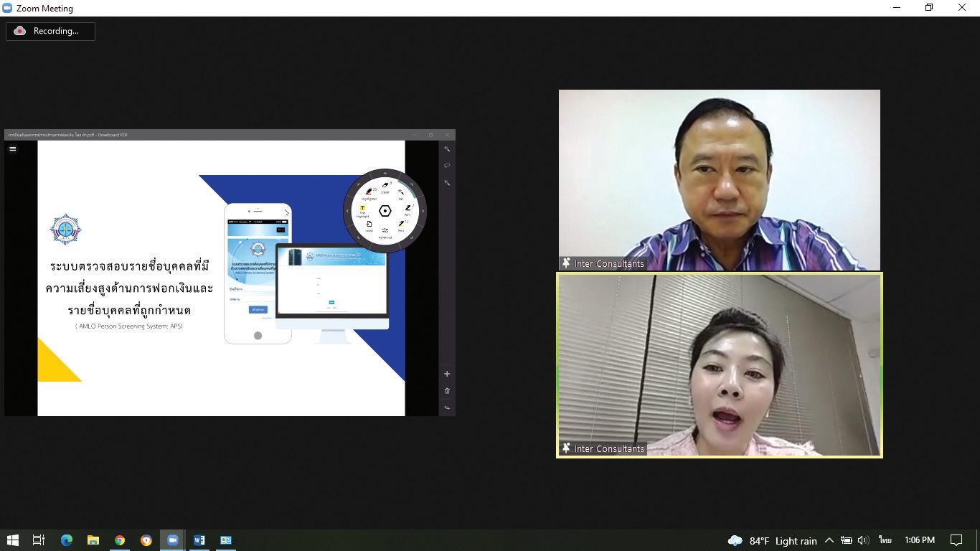Click the shared Drawboard PDF slide
Viewport: 980px width, 551px height.
point(221,278)
